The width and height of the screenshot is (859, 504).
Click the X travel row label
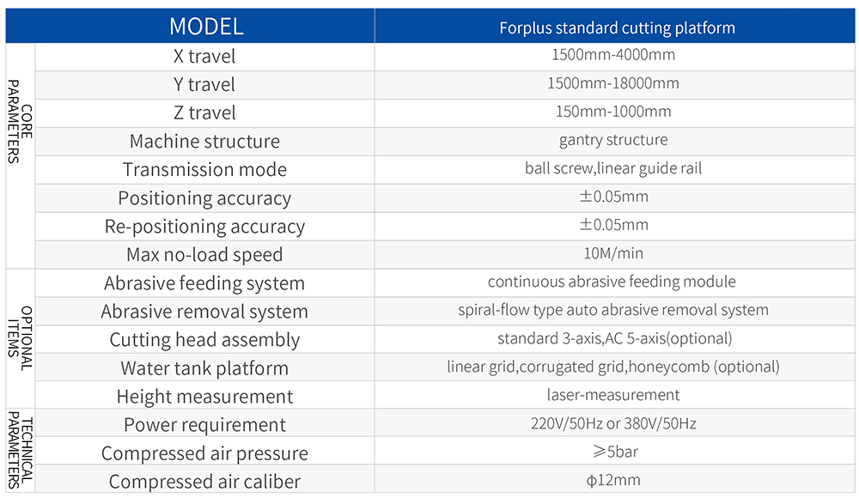point(204,57)
